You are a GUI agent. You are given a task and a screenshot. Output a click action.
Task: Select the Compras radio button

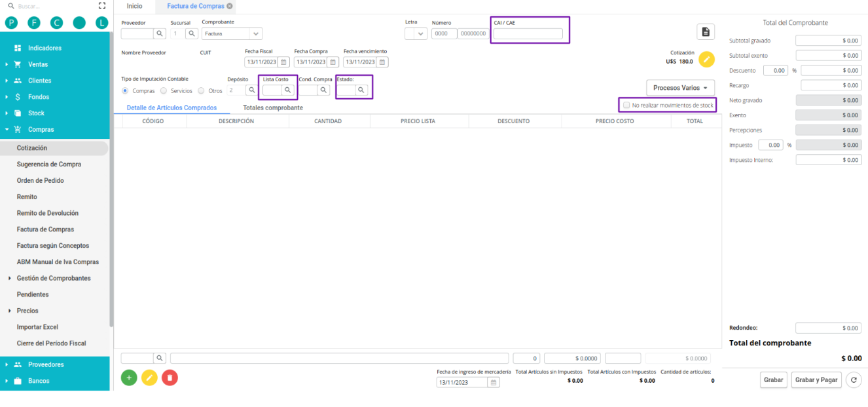pos(126,90)
